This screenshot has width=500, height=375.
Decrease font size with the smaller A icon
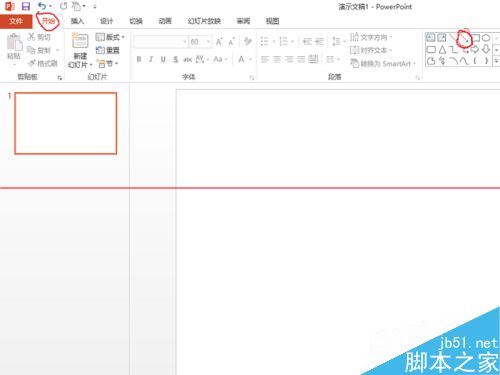click(x=231, y=42)
